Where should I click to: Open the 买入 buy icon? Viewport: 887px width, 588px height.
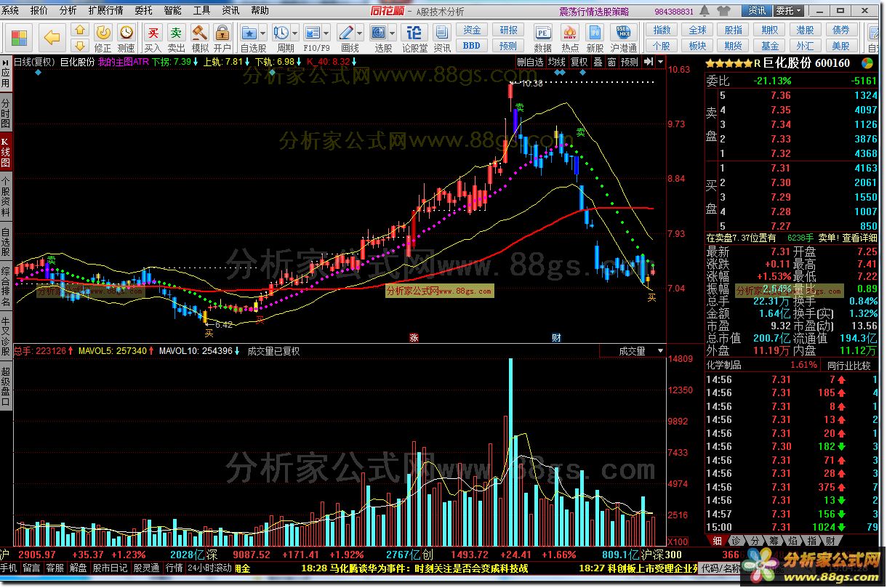tap(153, 32)
